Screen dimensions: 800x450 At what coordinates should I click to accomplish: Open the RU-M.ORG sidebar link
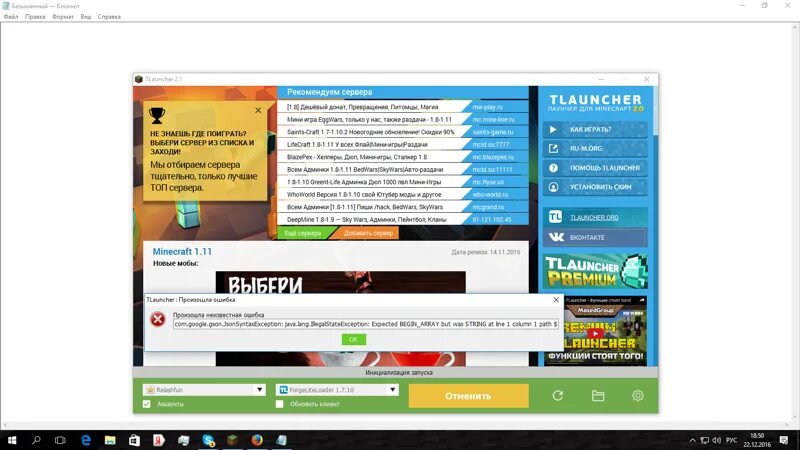595,148
